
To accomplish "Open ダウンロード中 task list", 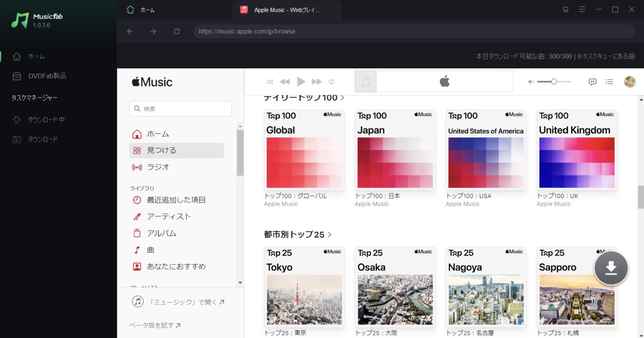I will point(38,120).
